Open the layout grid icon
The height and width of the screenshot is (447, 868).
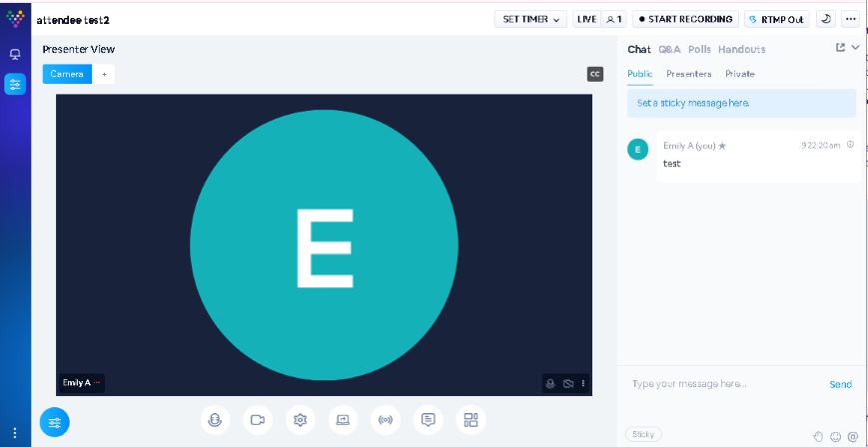[x=470, y=420]
